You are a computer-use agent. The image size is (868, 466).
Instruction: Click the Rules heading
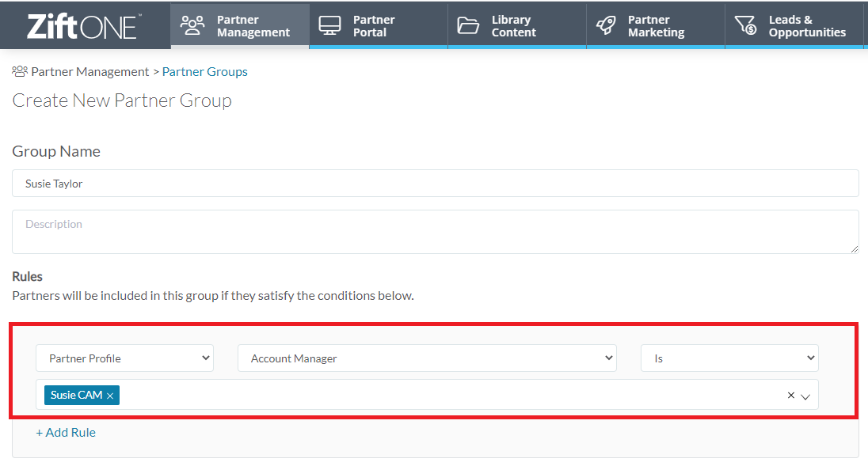tap(27, 276)
